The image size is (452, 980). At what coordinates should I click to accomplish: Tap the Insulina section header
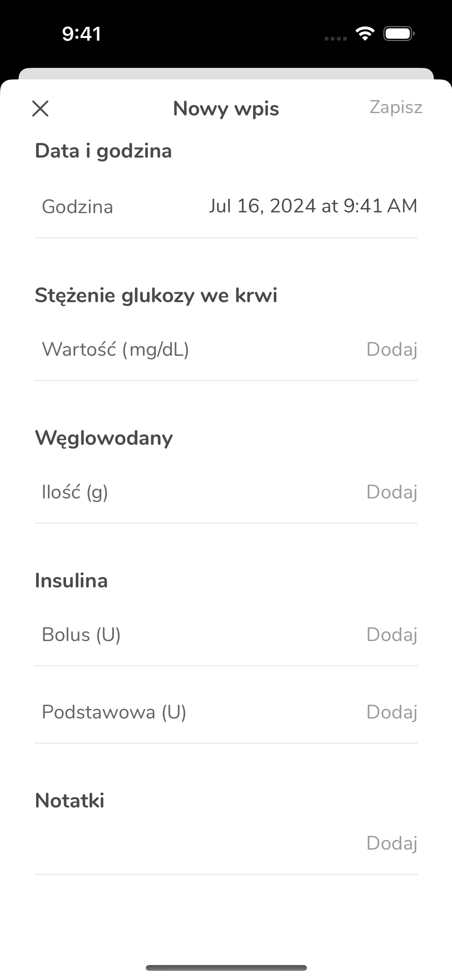(x=71, y=580)
